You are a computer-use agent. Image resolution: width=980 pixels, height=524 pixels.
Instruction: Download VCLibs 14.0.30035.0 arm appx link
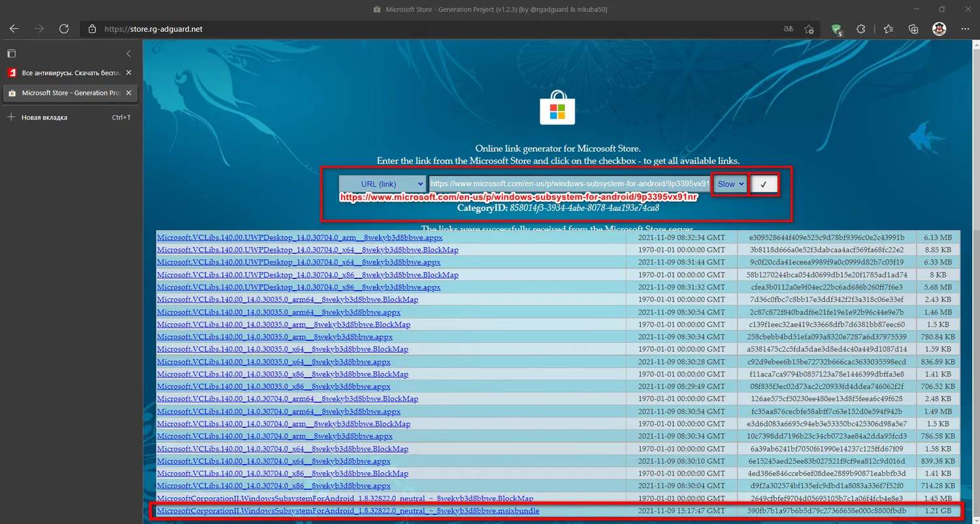(275, 337)
